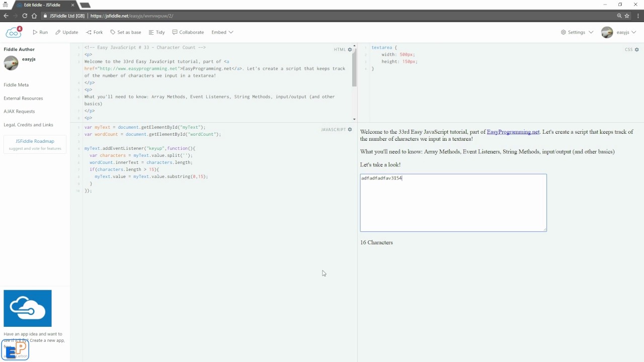Click the addEventListener code line
The height and width of the screenshot is (362, 644).
coord(140,149)
